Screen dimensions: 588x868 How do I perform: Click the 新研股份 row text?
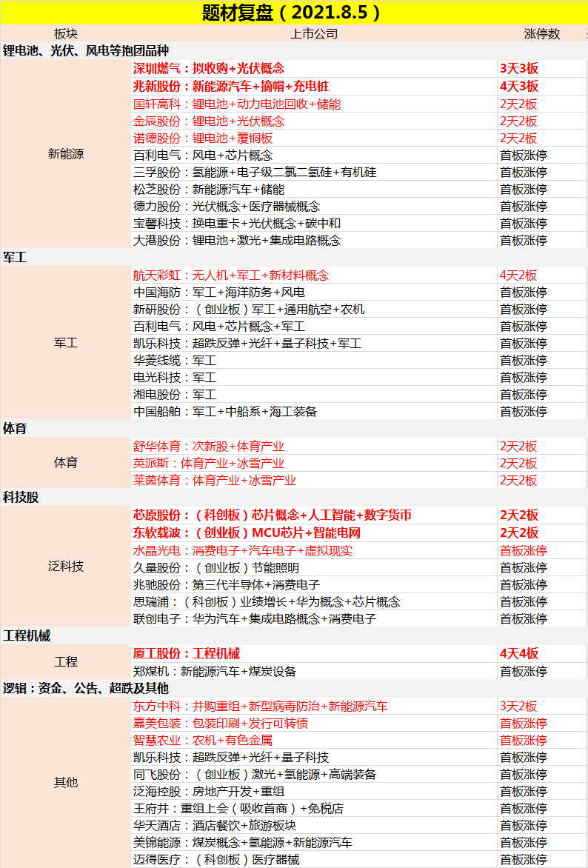(249, 310)
